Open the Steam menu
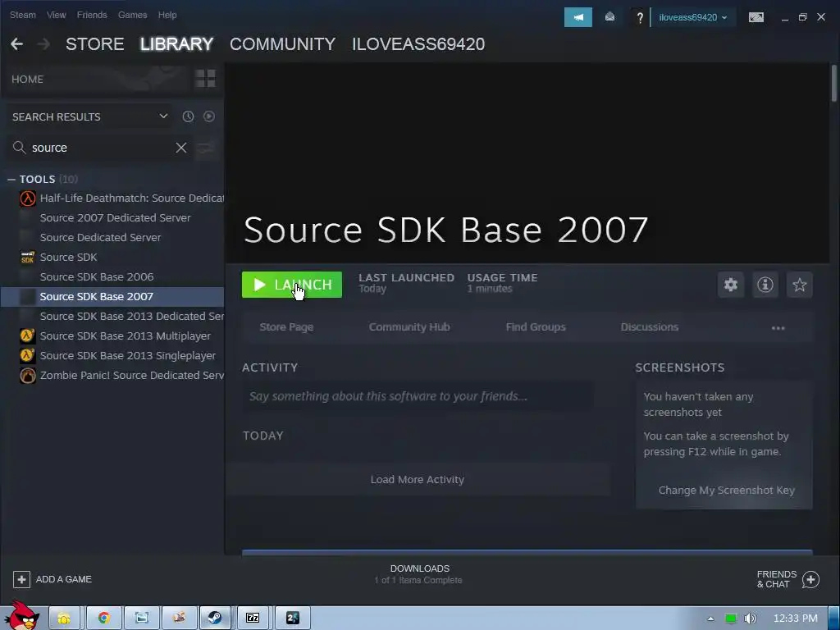 point(22,15)
